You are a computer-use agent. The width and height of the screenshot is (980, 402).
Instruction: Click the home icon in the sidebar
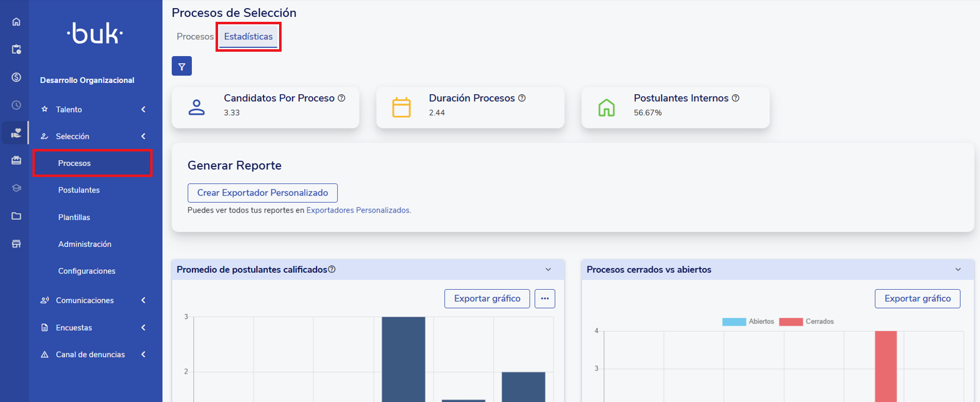(x=16, y=22)
